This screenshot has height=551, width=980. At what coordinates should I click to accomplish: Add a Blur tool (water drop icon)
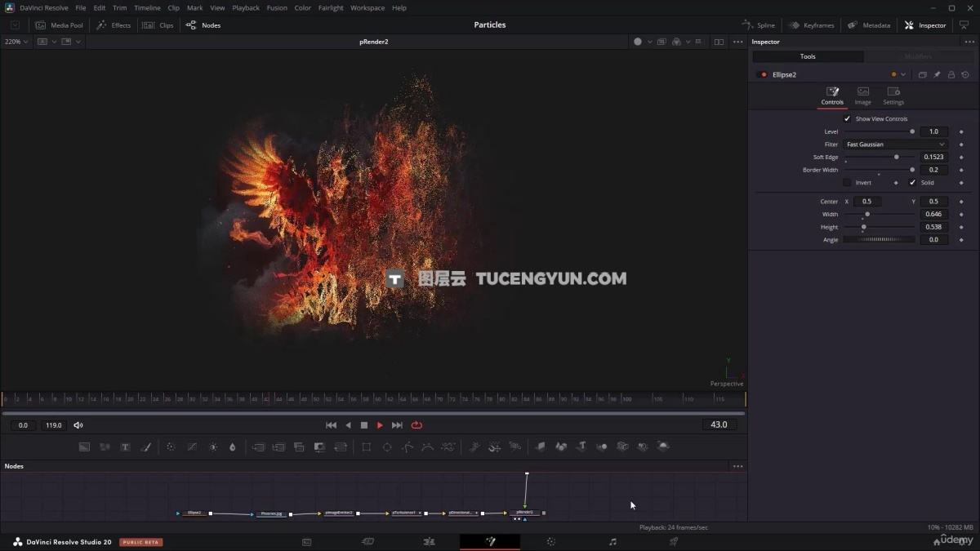pos(233,447)
